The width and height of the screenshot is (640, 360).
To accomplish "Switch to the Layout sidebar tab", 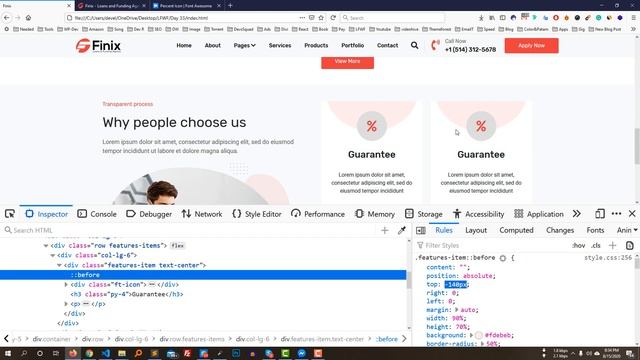I will (x=476, y=230).
